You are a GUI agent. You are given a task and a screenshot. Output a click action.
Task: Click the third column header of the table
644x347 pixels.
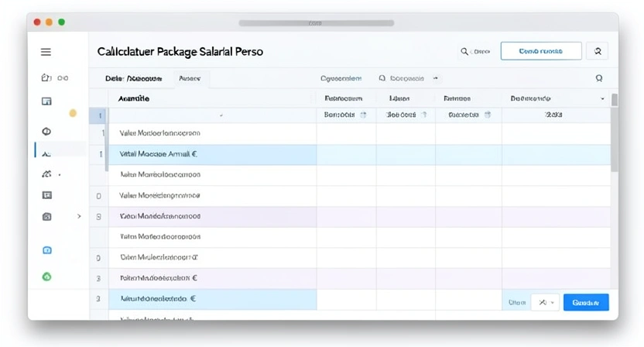coord(399,98)
